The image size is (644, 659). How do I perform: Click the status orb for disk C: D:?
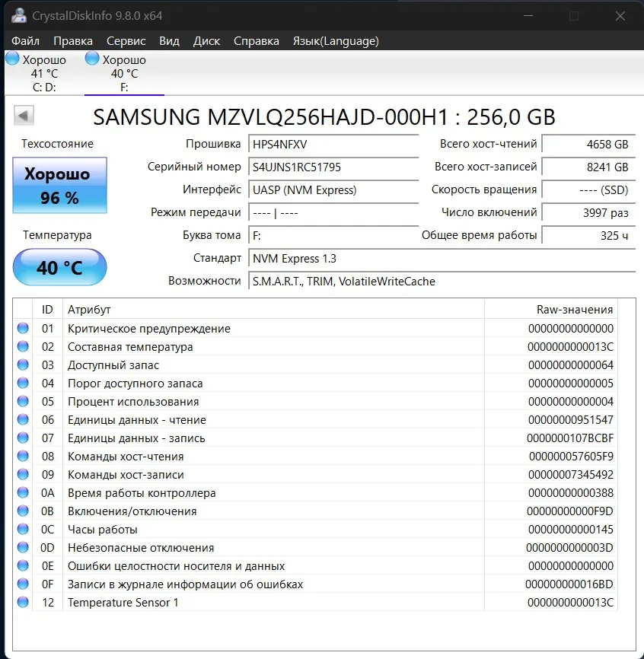pos(12,59)
